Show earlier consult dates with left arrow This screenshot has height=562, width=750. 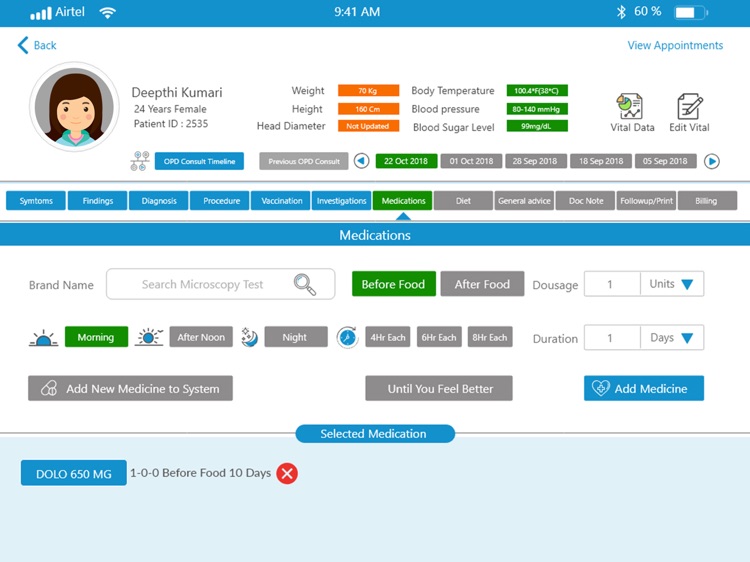point(362,161)
